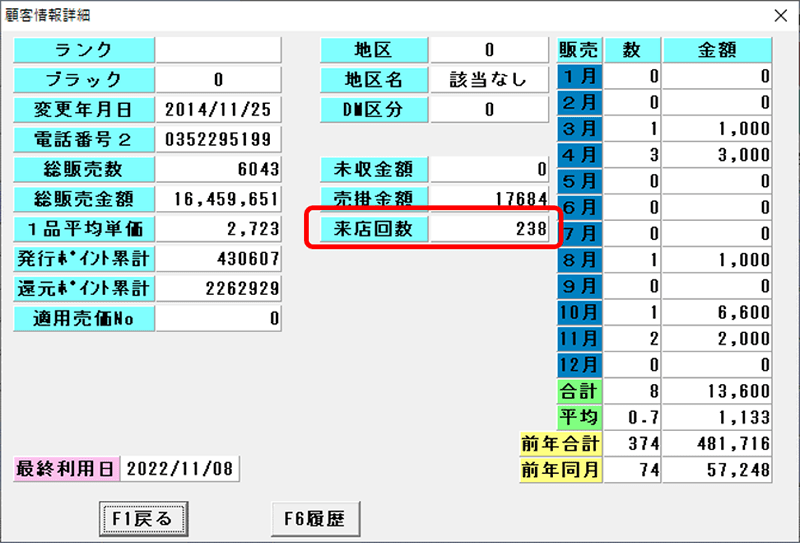Click the ランク value field

click(219, 50)
